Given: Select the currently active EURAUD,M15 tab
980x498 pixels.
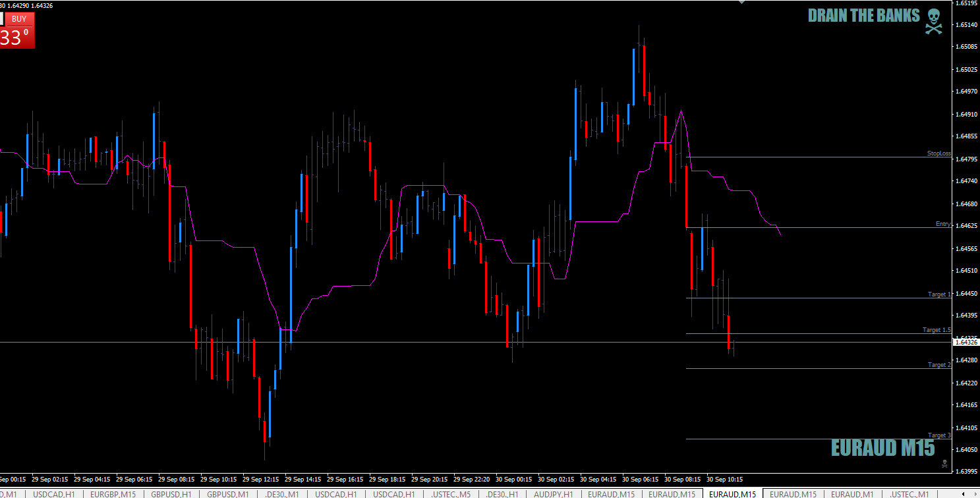Looking at the screenshot, I should (733, 494).
